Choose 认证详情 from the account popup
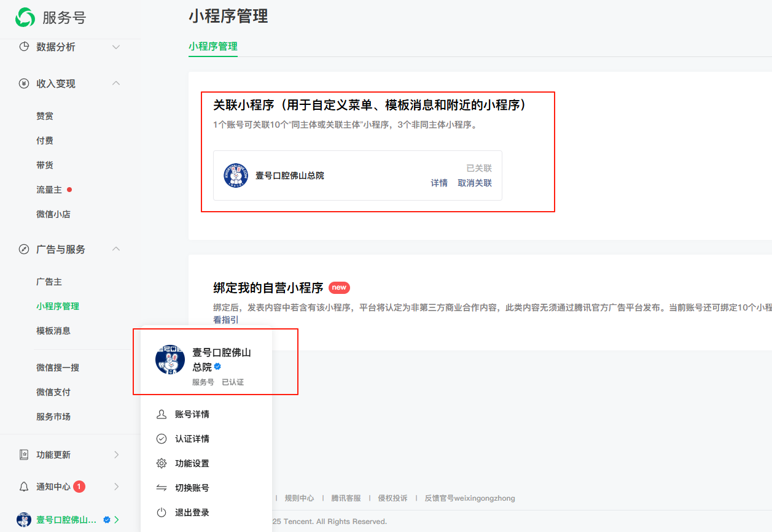 click(x=192, y=439)
